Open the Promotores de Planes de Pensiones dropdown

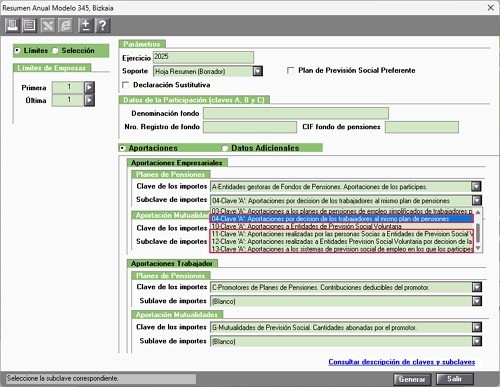[477, 287]
